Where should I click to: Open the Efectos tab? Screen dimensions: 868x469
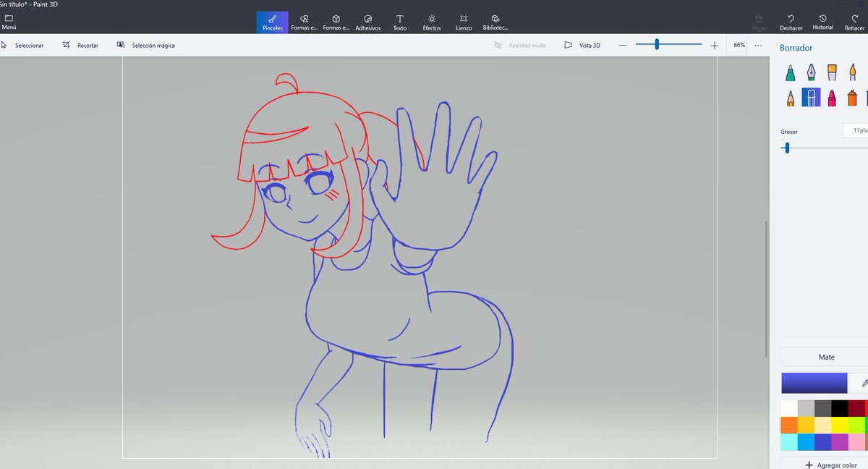(x=432, y=22)
